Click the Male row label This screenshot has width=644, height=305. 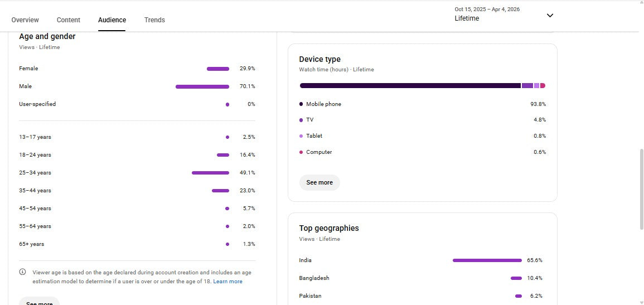click(25, 86)
